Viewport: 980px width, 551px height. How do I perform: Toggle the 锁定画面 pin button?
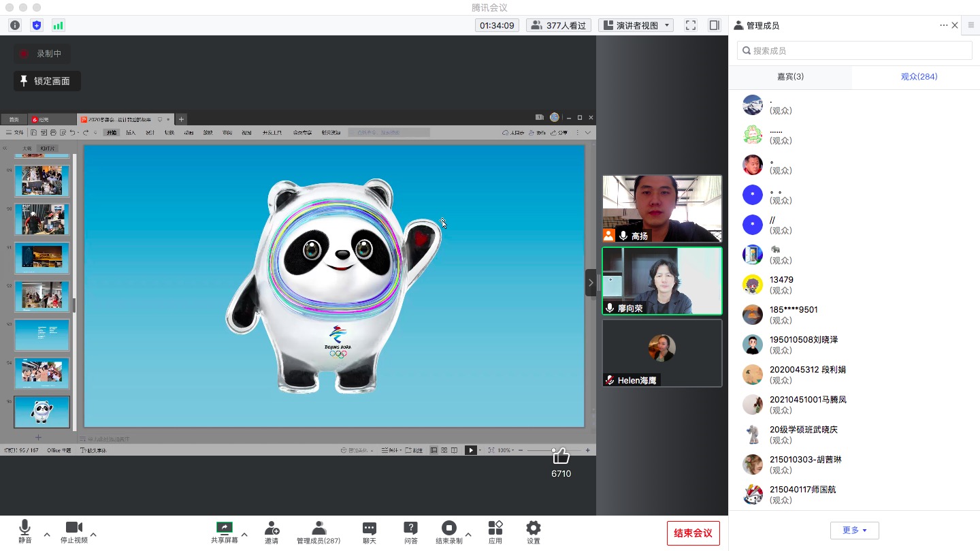tap(47, 81)
